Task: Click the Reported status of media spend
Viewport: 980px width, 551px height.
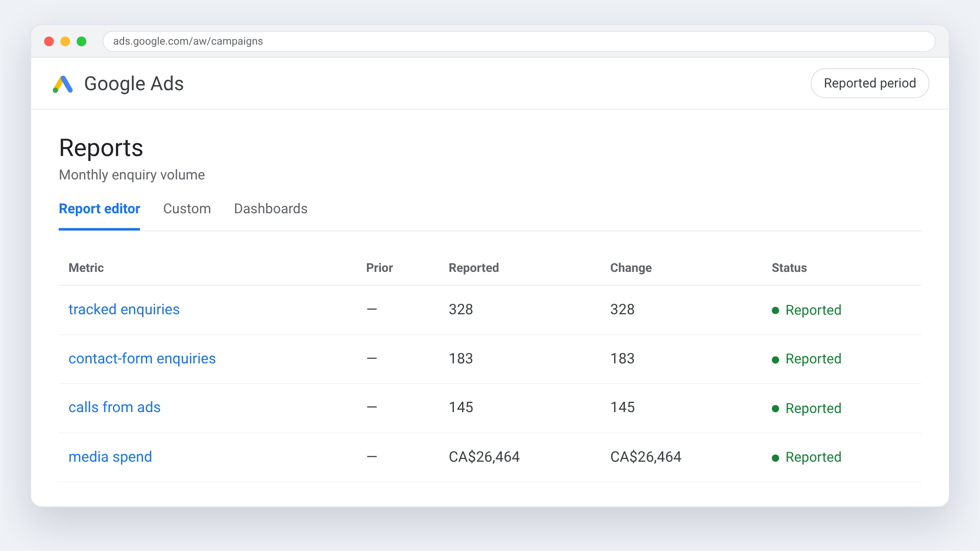Action: (x=806, y=457)
